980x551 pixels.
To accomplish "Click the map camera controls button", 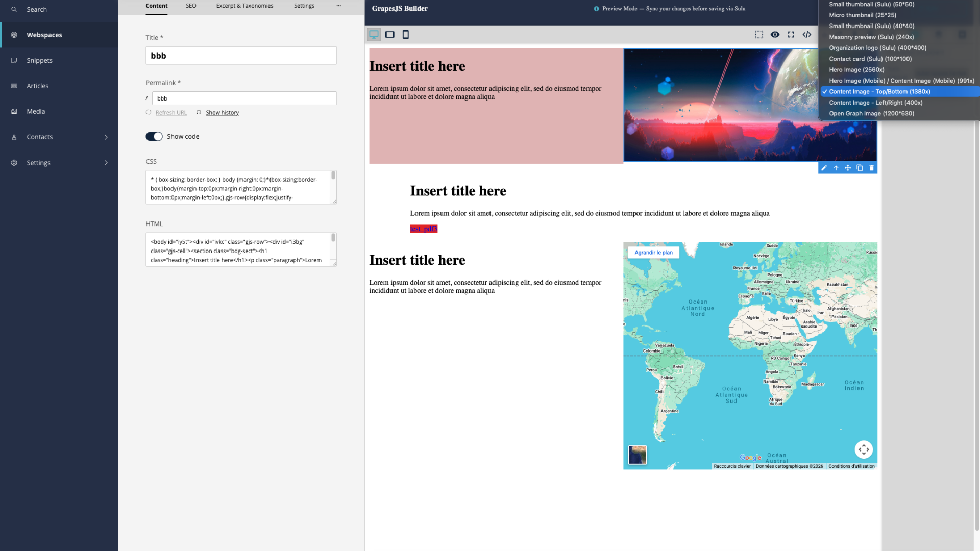I will (864, 449).
